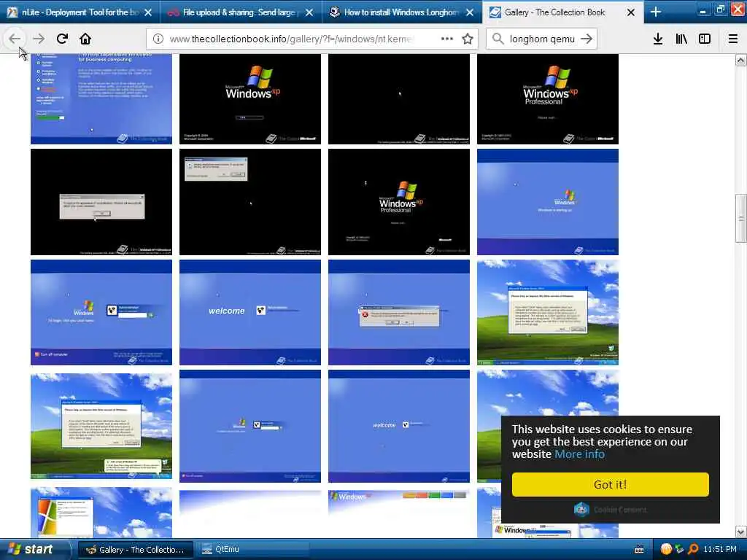
Task: Toggle the sidebar view icon
Action: coord(705,39)
